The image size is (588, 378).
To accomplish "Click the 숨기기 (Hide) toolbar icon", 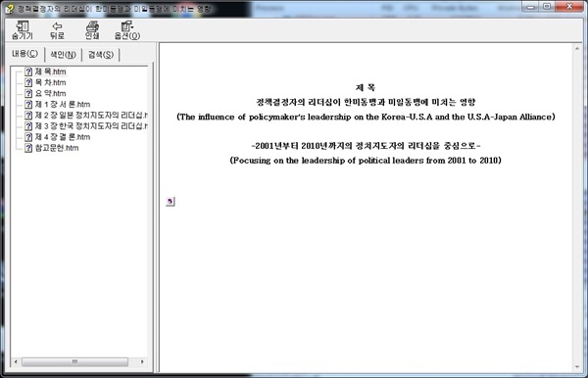I will click(x=23, y=30).
